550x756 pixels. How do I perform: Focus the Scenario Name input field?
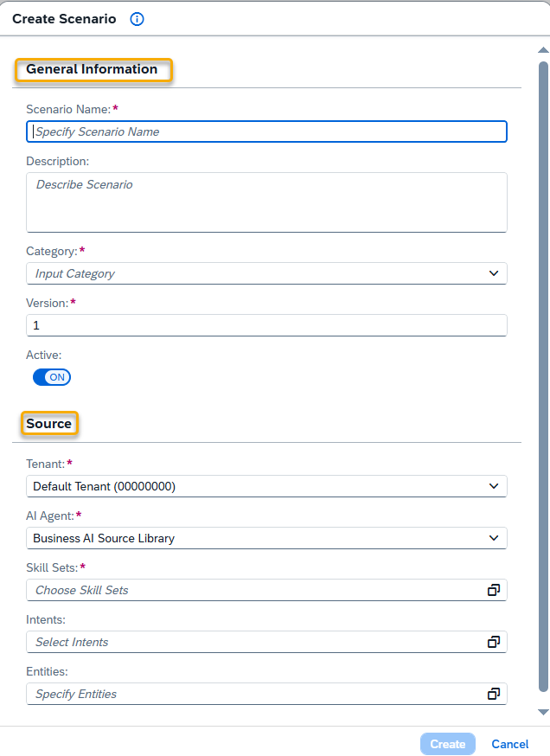click(266, 131)
